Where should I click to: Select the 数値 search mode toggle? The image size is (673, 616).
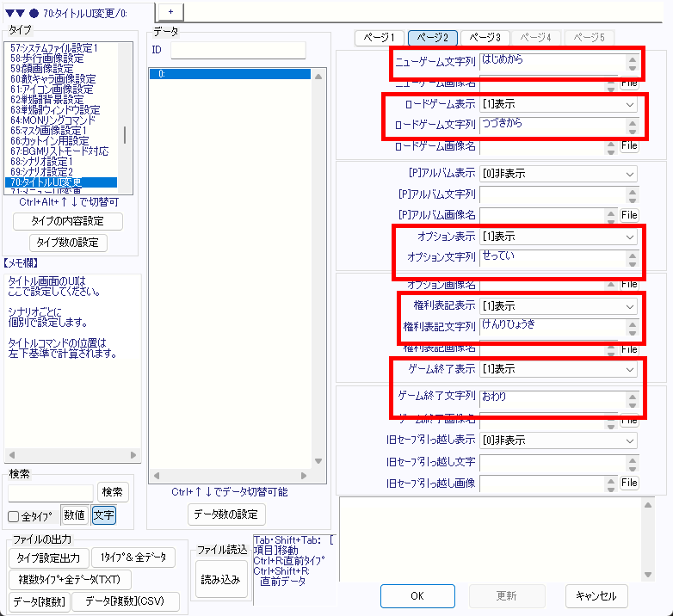[75, 515]
